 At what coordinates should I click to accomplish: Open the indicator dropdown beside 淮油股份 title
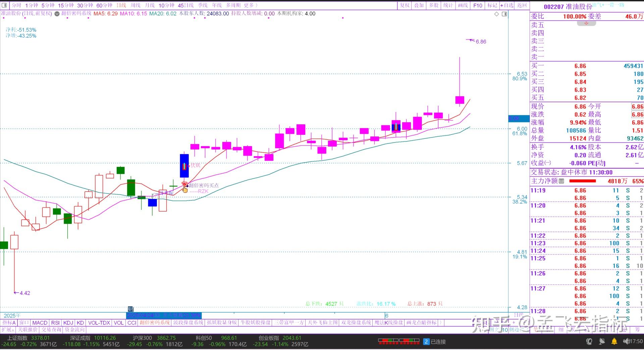click(57, 14)
